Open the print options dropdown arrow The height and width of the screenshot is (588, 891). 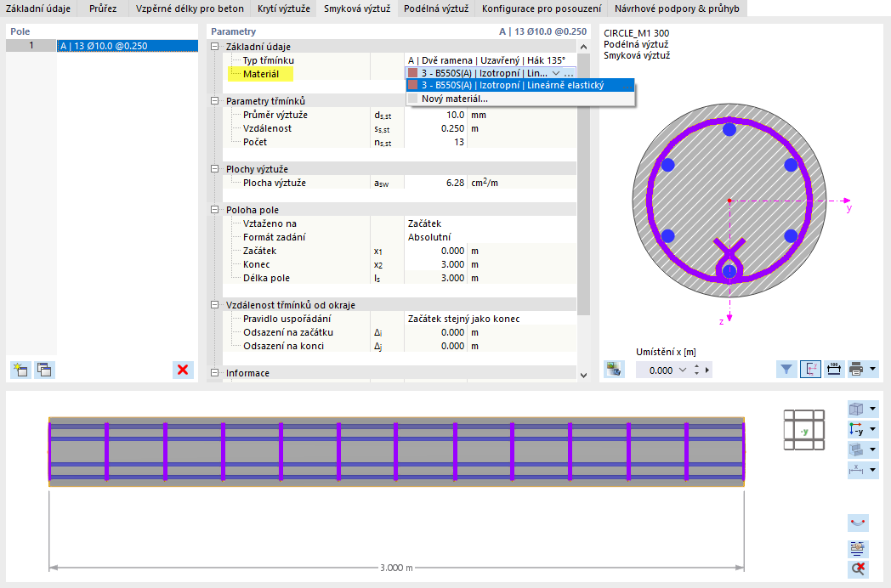pyautogui.click(x=873, y=370)
